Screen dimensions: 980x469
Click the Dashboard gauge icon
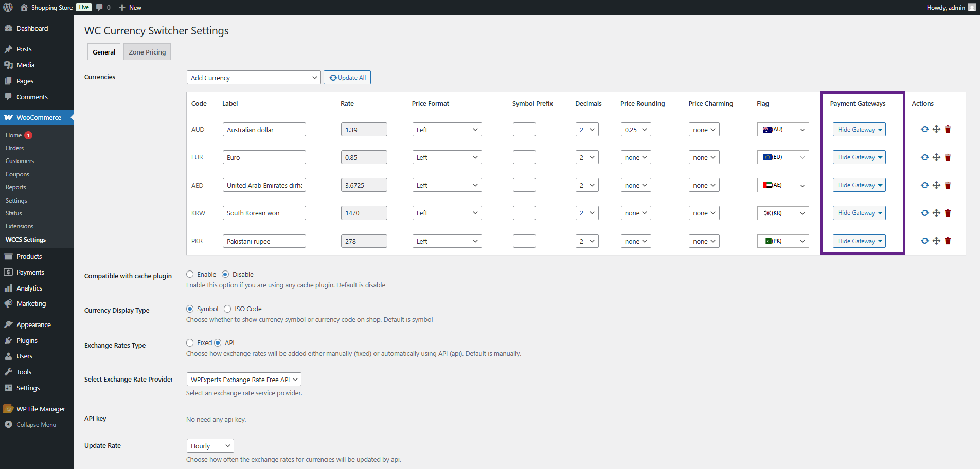click(8, 28)
